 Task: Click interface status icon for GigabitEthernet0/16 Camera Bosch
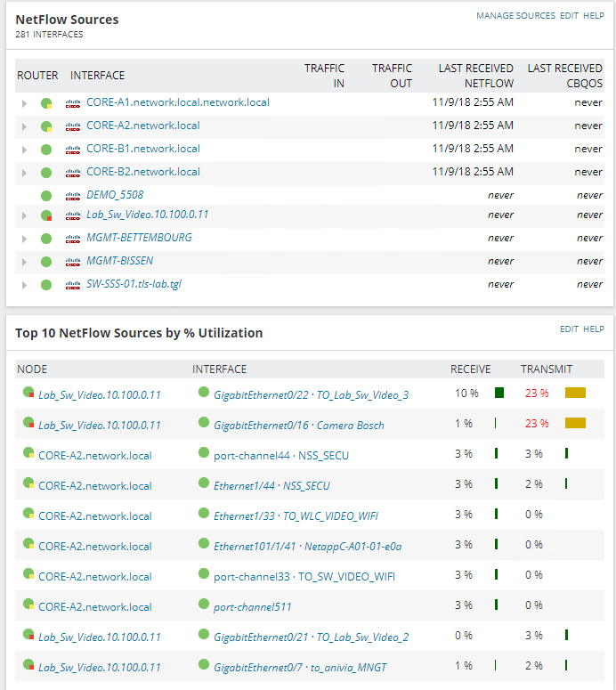tap(204, 422)
